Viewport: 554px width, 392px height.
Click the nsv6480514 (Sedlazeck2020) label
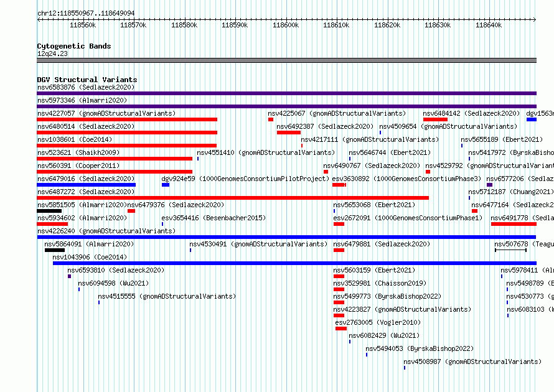[x=86, y=126]
